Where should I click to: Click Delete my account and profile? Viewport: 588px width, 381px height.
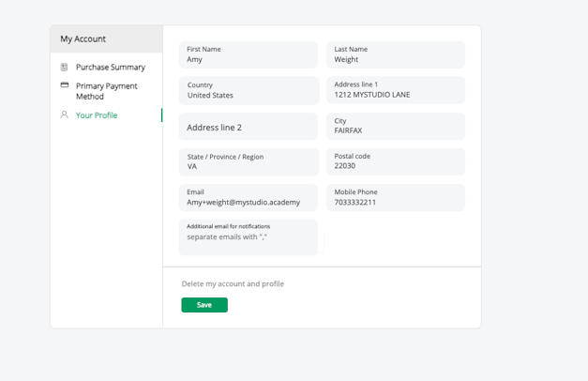(233, 283)
